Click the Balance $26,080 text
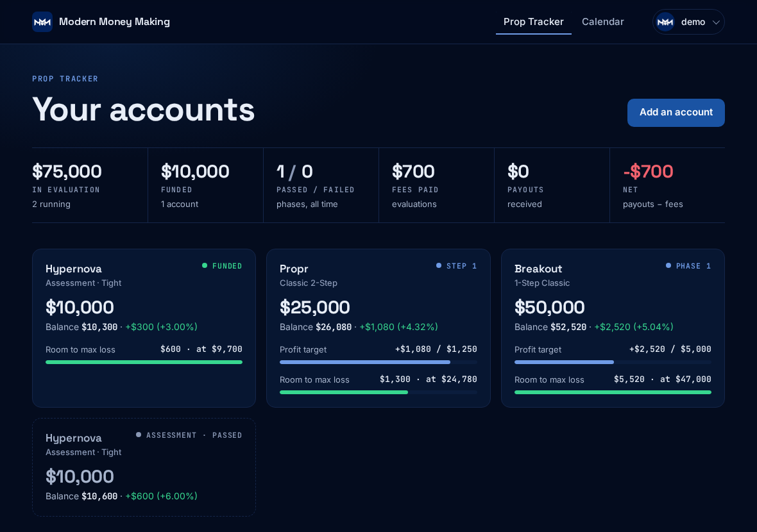 point(316,327)
